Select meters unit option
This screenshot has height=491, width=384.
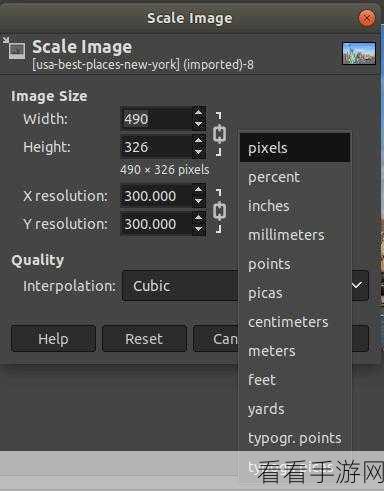click(295, 351)
